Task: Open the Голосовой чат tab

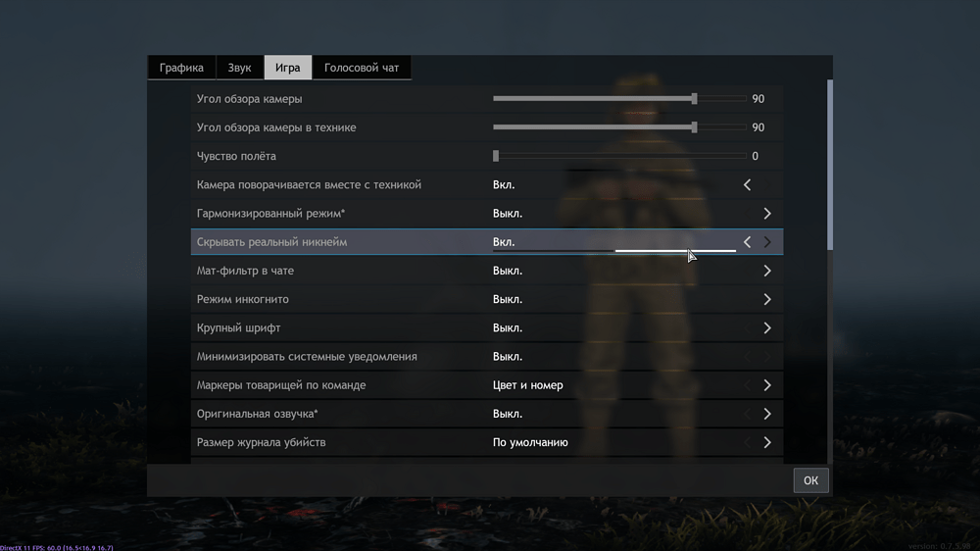Action: click(362, 68)
